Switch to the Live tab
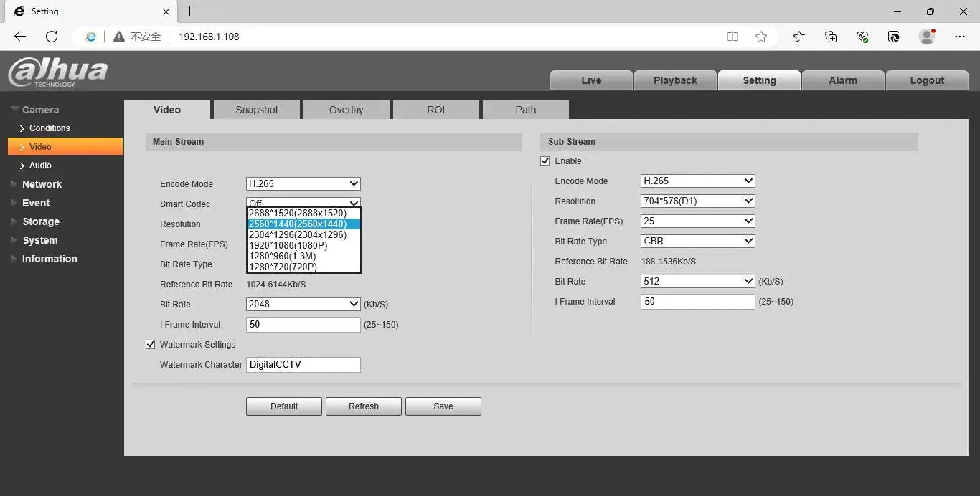The height and width of the screenshot is (496, 980). (591, 80)
